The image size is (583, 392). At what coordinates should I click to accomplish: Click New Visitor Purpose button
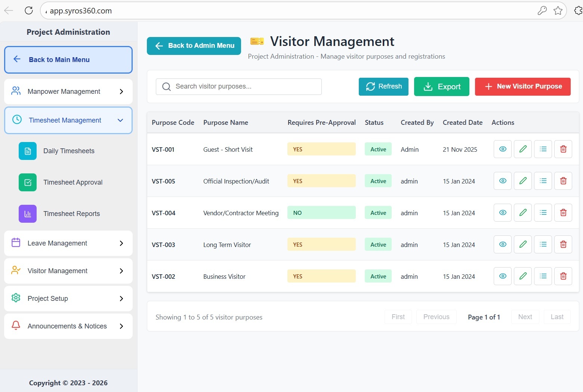pos(522,87)
